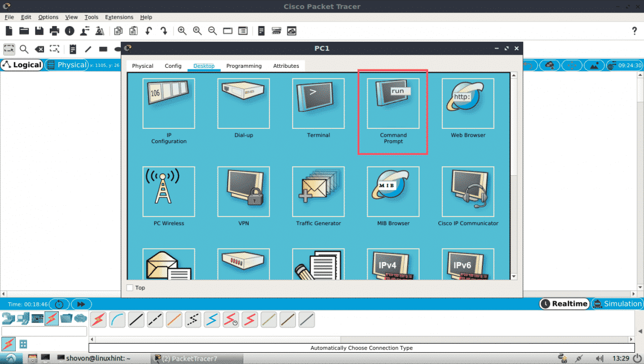This screenshot has width=644, height=364.
Task: Click the Fast Forward Time button
Action: tap(81, 304)
